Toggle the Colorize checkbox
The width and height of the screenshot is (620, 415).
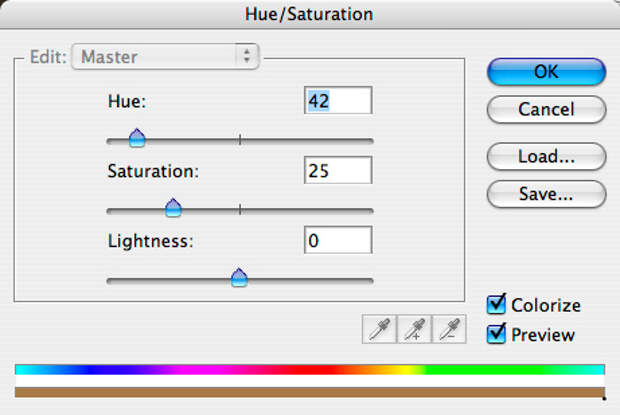pos(496,304)
